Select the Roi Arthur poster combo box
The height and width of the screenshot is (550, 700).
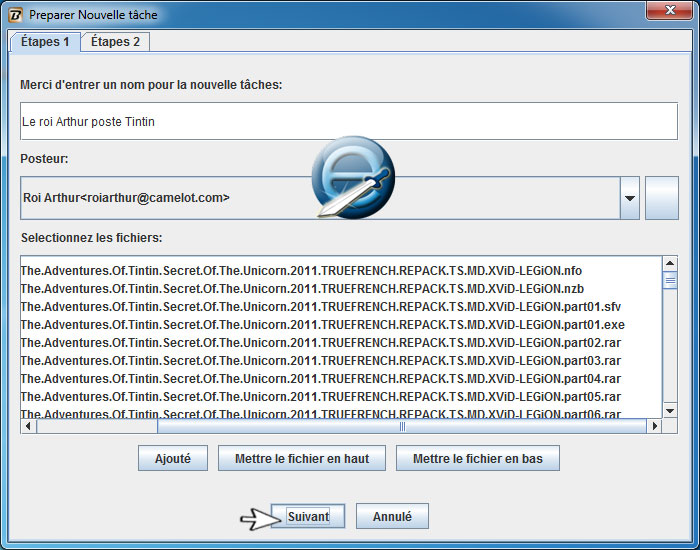tap(329, 198)
